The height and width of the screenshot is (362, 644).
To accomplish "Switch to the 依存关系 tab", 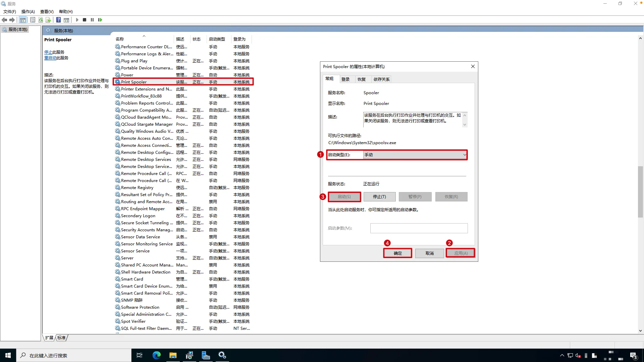I will (x=381, y=79).
